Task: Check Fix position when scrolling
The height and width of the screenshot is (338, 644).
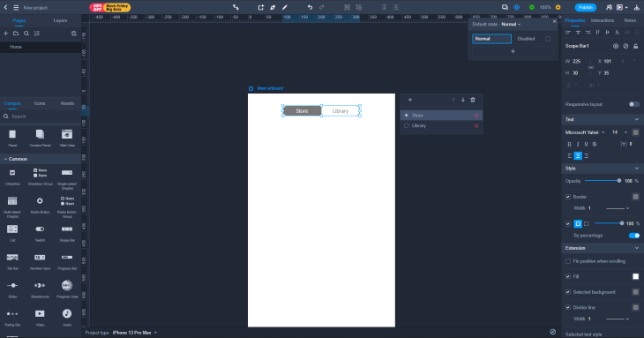Action: (x=568, y=261)
